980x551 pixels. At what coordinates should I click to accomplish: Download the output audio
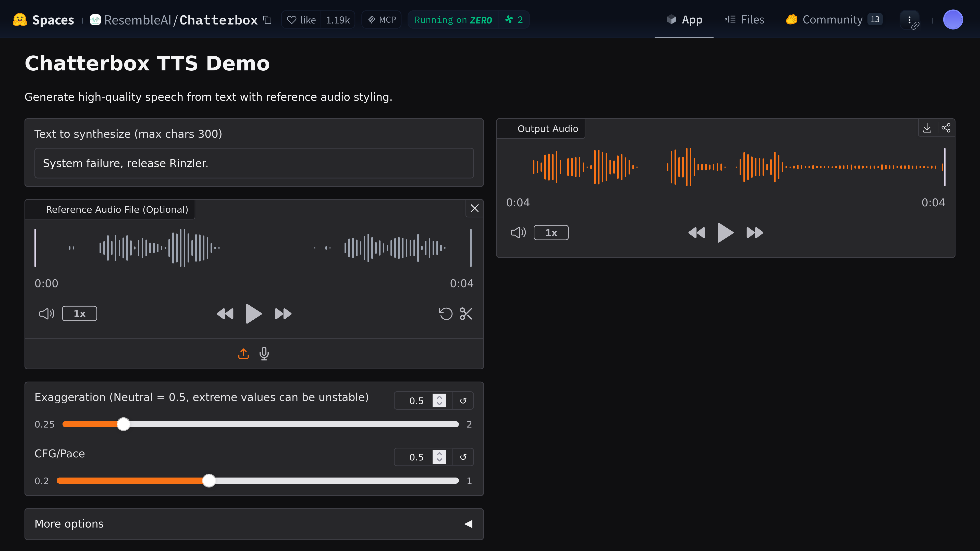pyautogui.click(x=927, y=128)
